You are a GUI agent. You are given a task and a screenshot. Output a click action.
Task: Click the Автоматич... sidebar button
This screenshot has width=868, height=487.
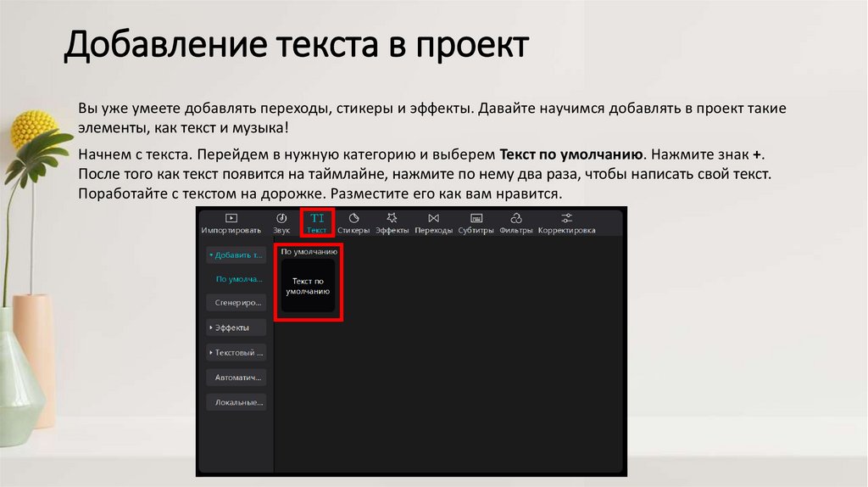[x=236, y=377]
